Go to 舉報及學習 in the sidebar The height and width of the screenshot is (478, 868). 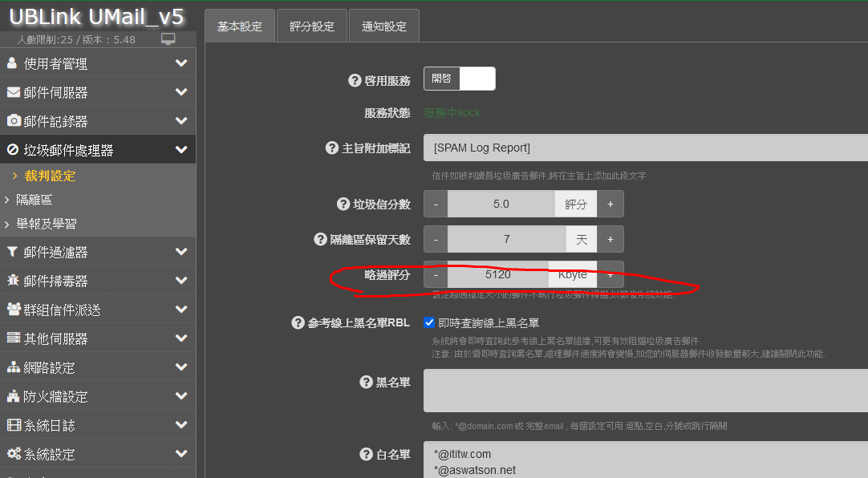click(47, 224)
